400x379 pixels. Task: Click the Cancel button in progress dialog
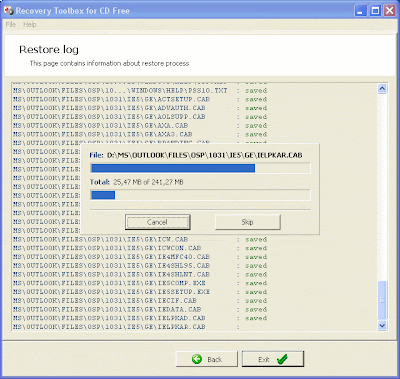(157, 222)
